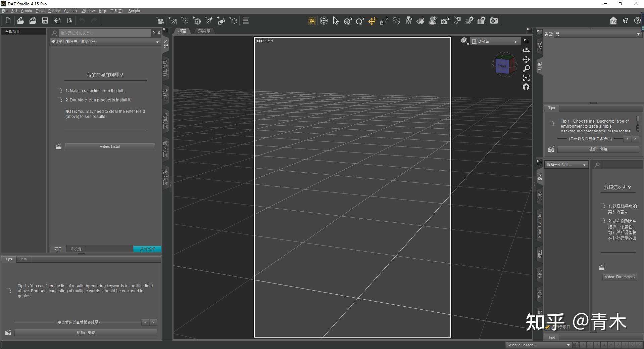Toggle the 可用 filter button
The width and height of the screenshot is (644, 349).
58,249
